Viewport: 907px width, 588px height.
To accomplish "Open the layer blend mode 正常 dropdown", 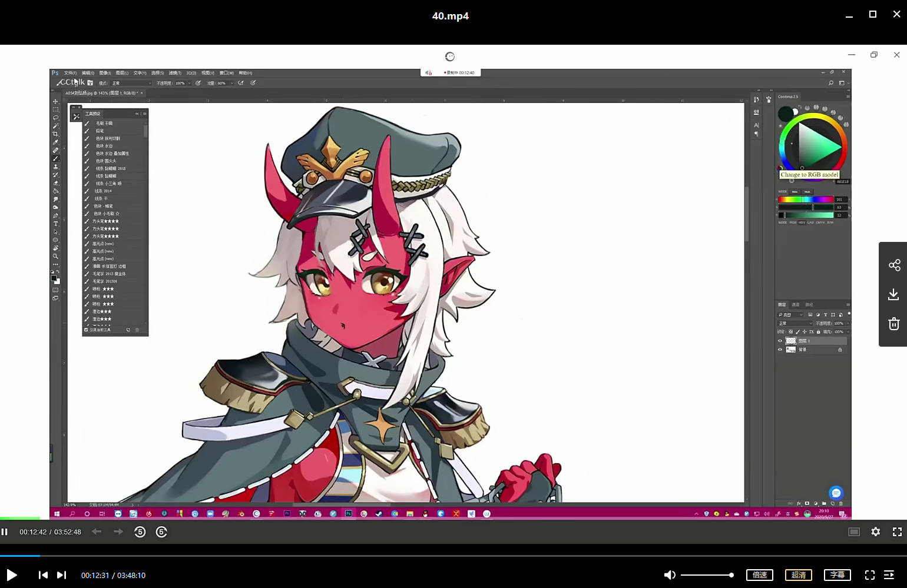I will 795,323.
